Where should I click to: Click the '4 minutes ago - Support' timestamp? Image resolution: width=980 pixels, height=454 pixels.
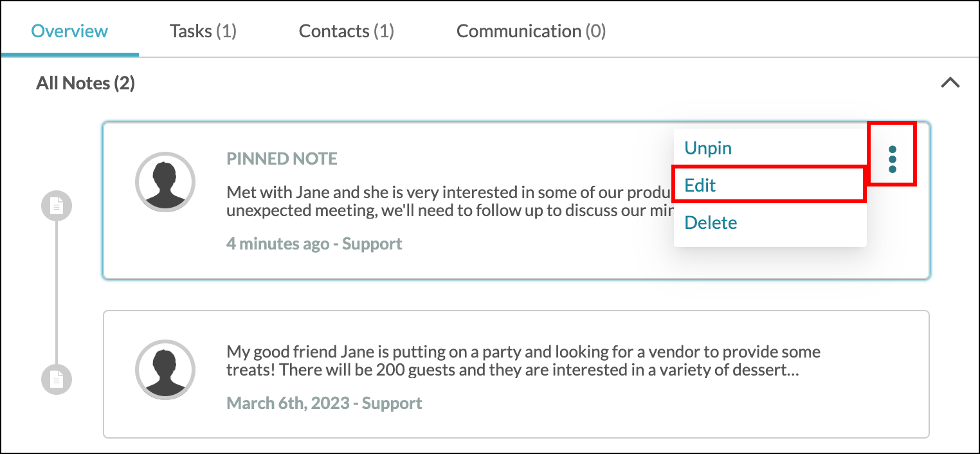314,244
